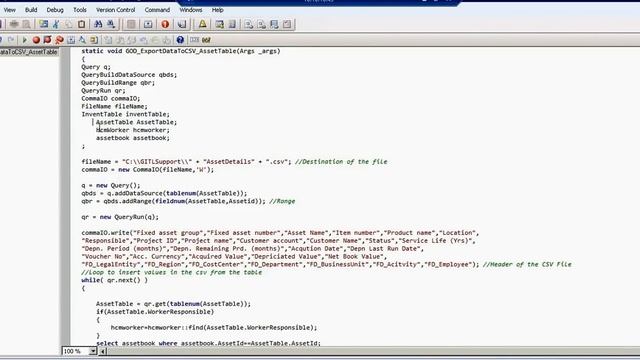640x360 pixels.
Task: Click the Find binoculars icon
Action: click(x=98, y=24)
